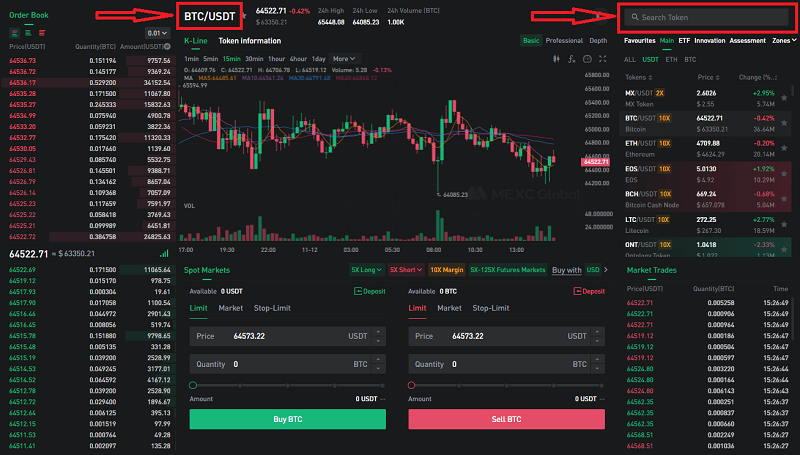
Task: Open 10X Margin trading
Action: tap(446, 270)
